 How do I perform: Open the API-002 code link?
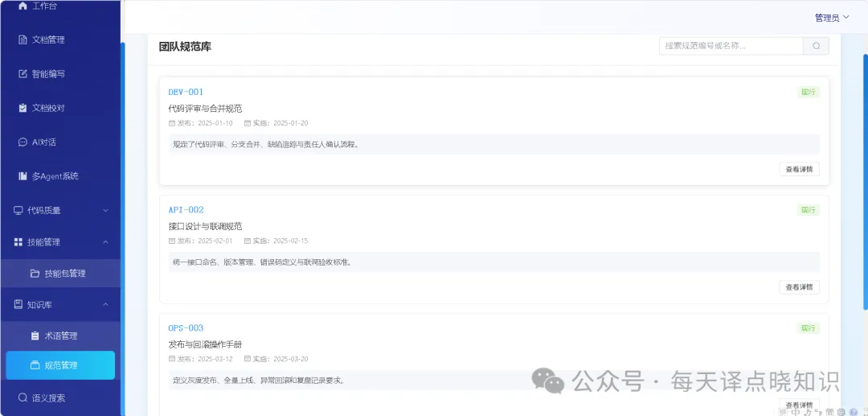(186, 210)
